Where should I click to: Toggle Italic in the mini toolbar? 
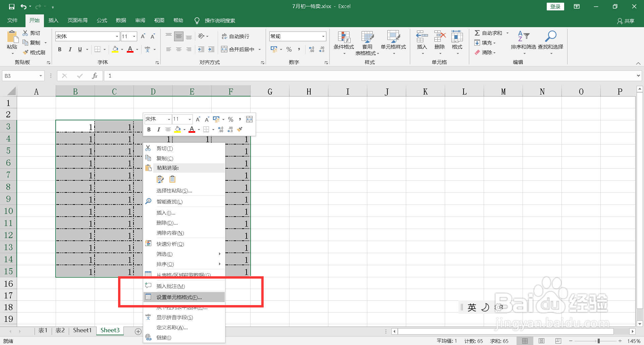pos(158,129)
